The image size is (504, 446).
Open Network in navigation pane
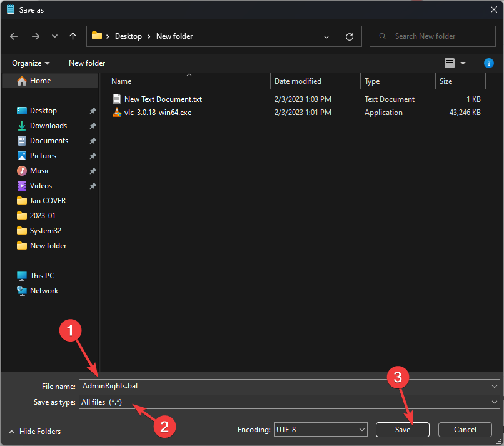44,291
